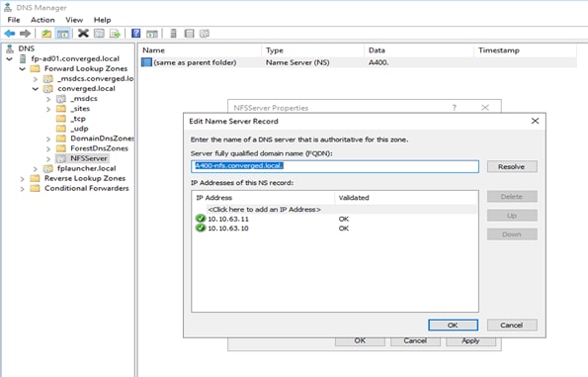Collapse the Forward Lookup Zones node

coord(22,68)
